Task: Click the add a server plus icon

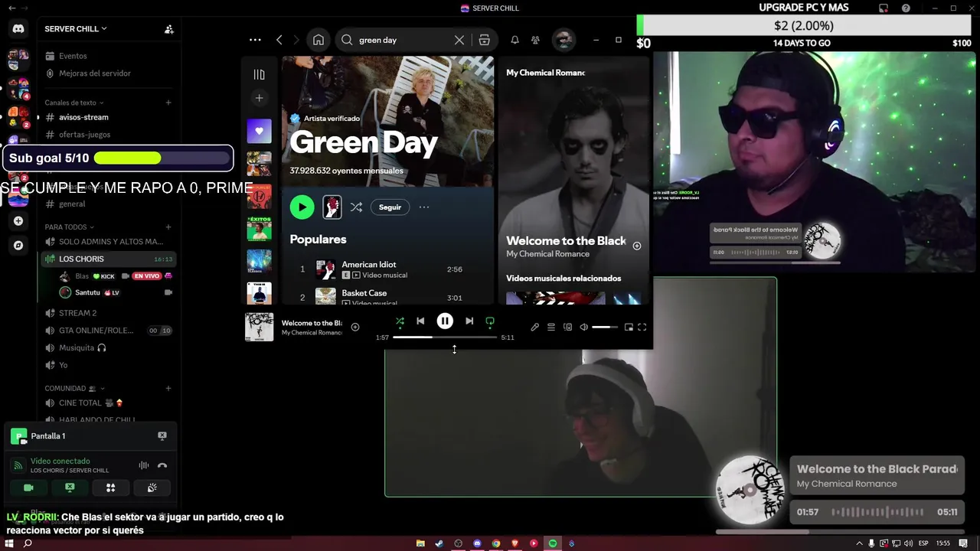Action: coord(18,221)
